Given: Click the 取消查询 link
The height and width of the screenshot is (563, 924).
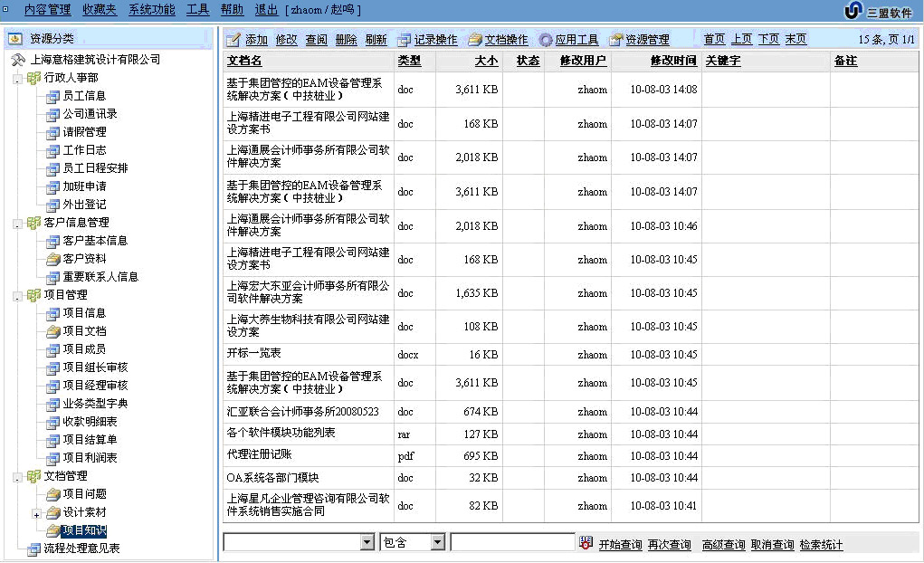Looking at the screenshot, I should coord(772,545).
